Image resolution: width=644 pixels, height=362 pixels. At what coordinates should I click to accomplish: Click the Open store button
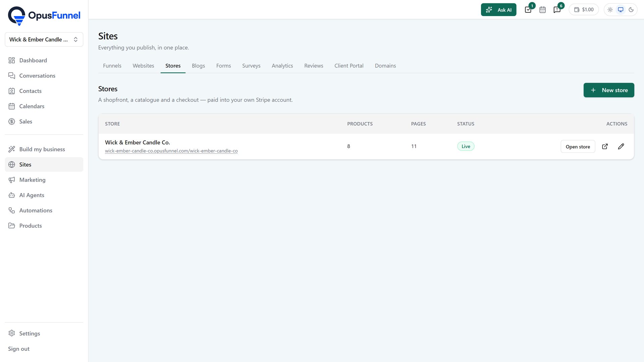(x=578, y=146)
